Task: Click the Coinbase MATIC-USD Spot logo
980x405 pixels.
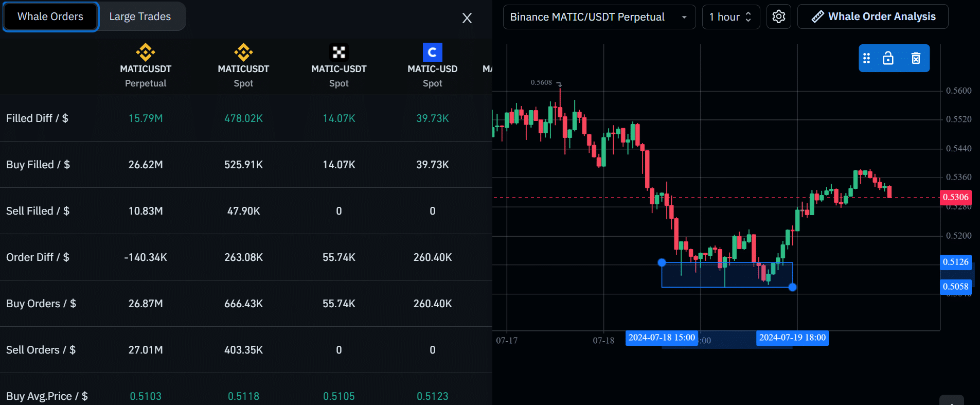Action: (x=433, y=52)
